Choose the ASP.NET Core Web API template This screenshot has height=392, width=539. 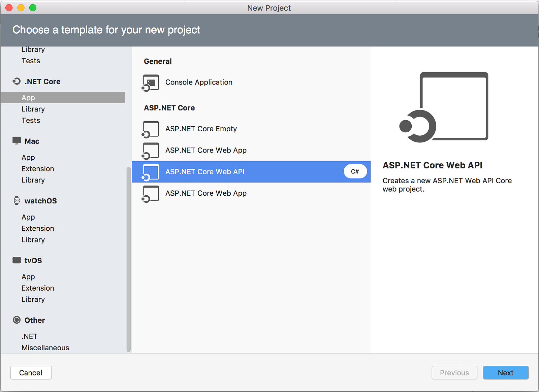point(251,172)
